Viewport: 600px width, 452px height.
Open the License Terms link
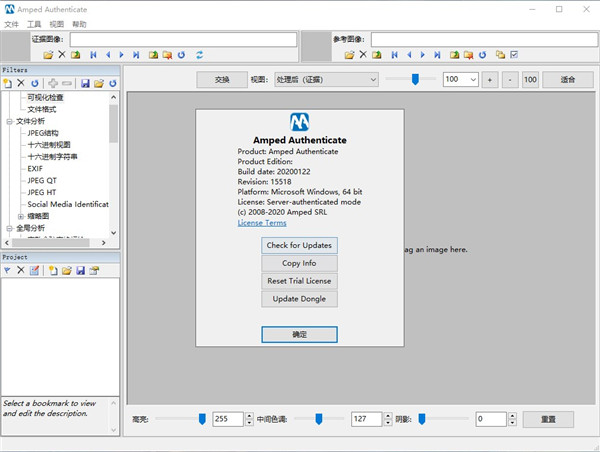[x=262, y=223]
